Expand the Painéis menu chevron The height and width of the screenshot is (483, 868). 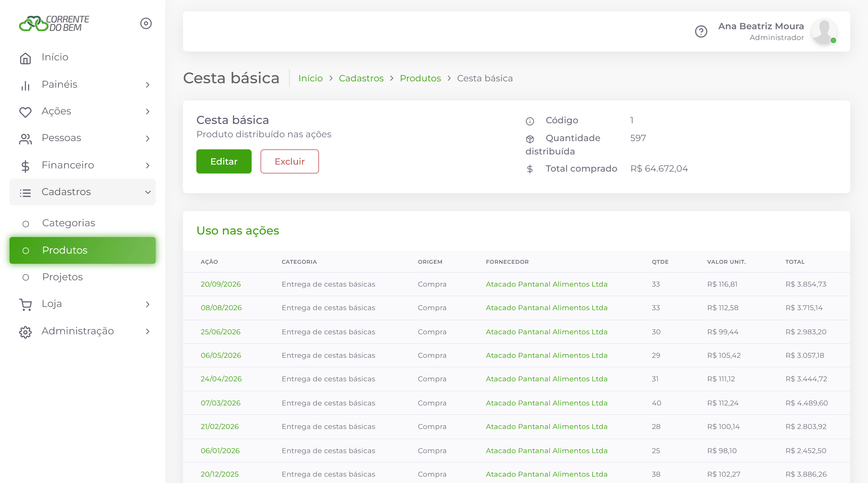click(x=148, y=85)
